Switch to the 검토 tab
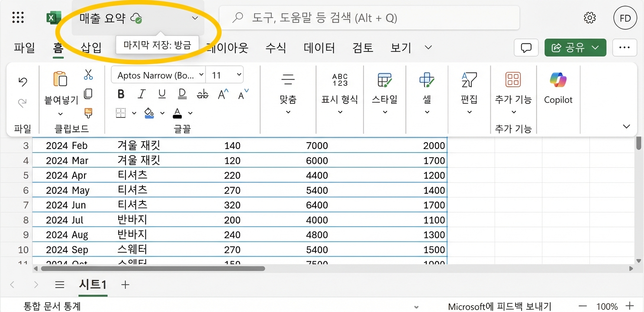644x312 pixels. point(363,47)
